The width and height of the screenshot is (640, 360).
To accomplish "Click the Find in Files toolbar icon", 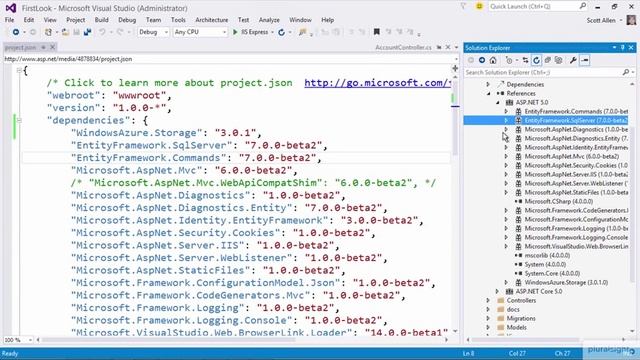I will coord(302,32).
